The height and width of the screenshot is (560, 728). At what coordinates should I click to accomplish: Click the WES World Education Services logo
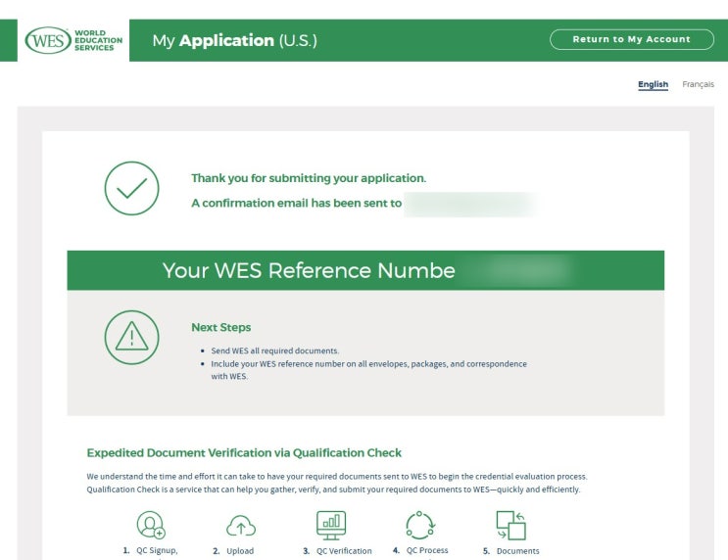73,40
